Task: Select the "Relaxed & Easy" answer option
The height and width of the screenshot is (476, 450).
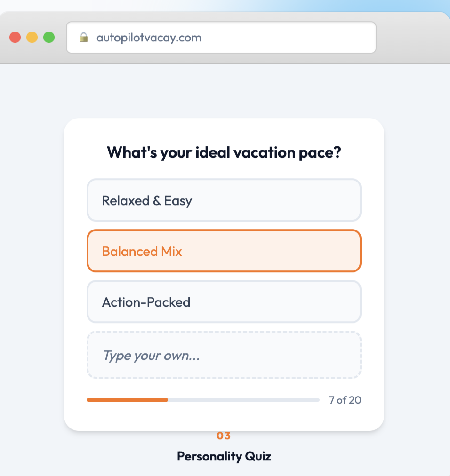Action: pyautogui.click(x=224, y=200)
